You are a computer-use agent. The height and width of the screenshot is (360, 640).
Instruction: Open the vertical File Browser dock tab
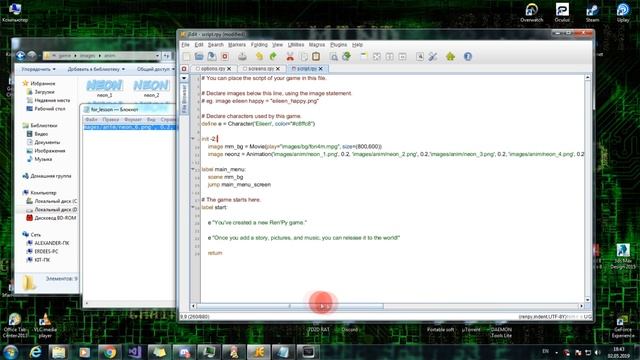(x=184, y=99)
